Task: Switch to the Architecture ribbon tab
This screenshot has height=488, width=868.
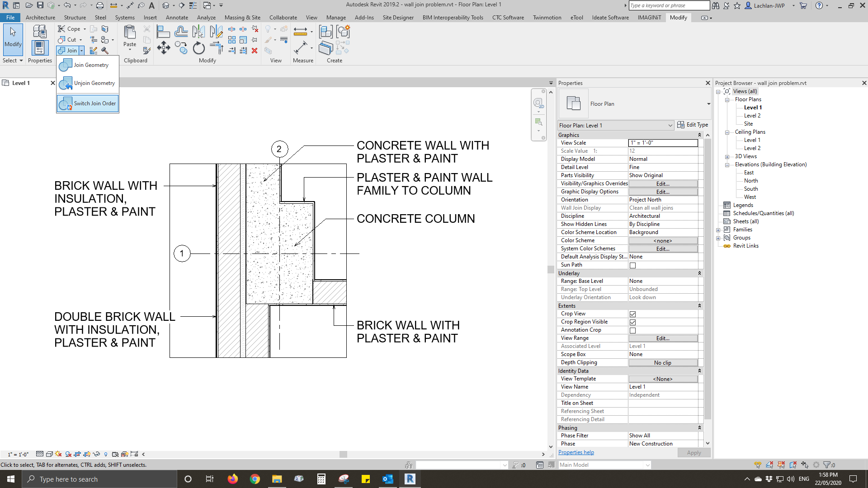Action: [x=40, y=17]
